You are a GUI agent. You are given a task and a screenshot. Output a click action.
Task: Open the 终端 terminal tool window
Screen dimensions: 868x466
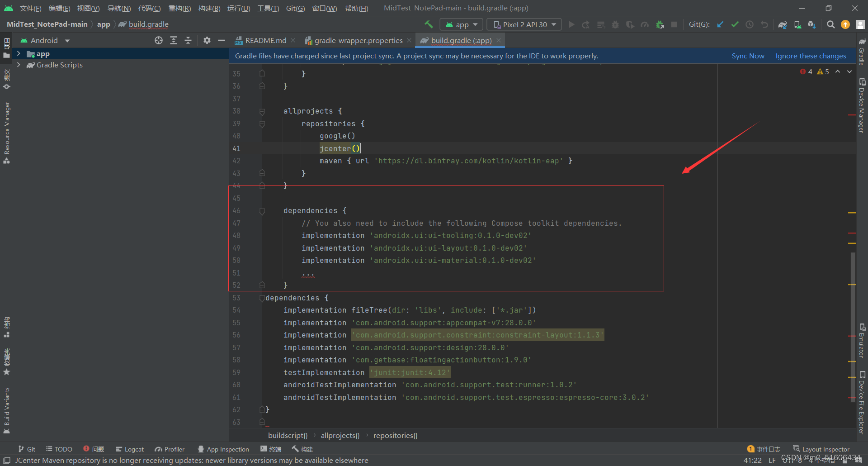(271, 449)
